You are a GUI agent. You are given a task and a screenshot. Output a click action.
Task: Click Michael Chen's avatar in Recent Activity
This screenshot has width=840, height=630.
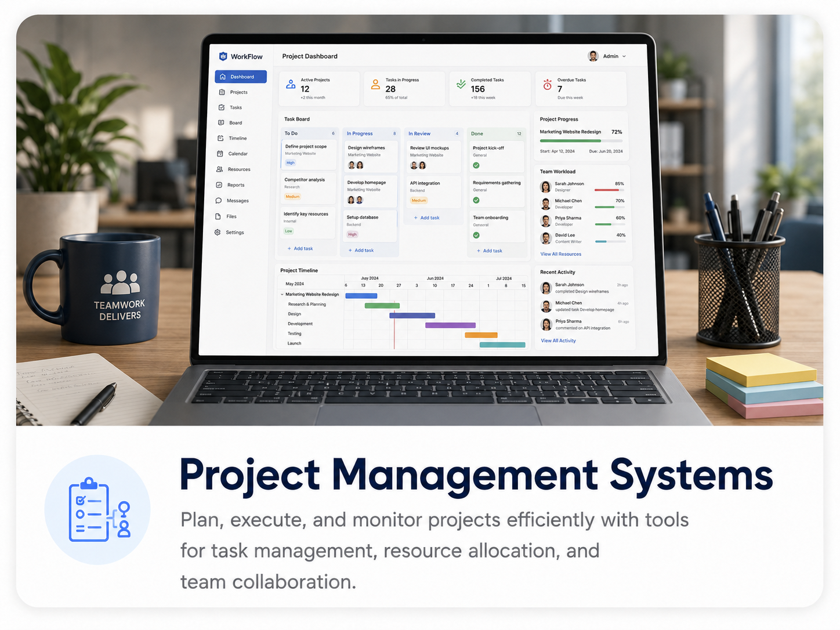coord(546,306)
